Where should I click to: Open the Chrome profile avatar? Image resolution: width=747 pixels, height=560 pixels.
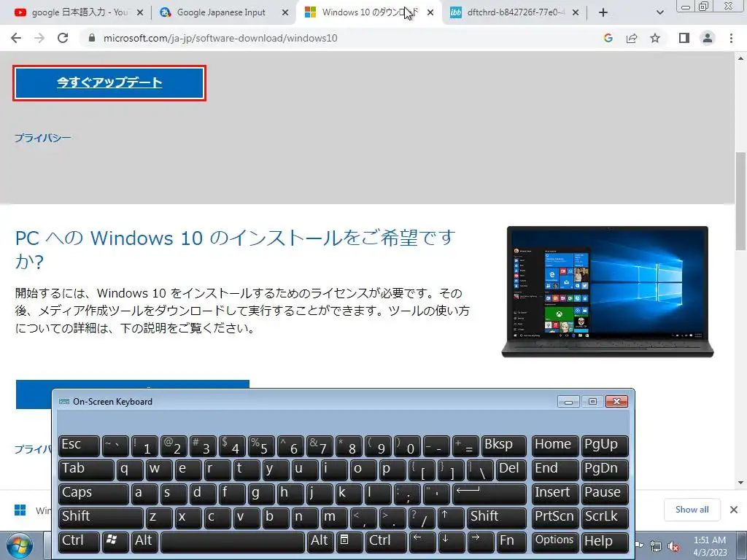(x=708, y=38)
